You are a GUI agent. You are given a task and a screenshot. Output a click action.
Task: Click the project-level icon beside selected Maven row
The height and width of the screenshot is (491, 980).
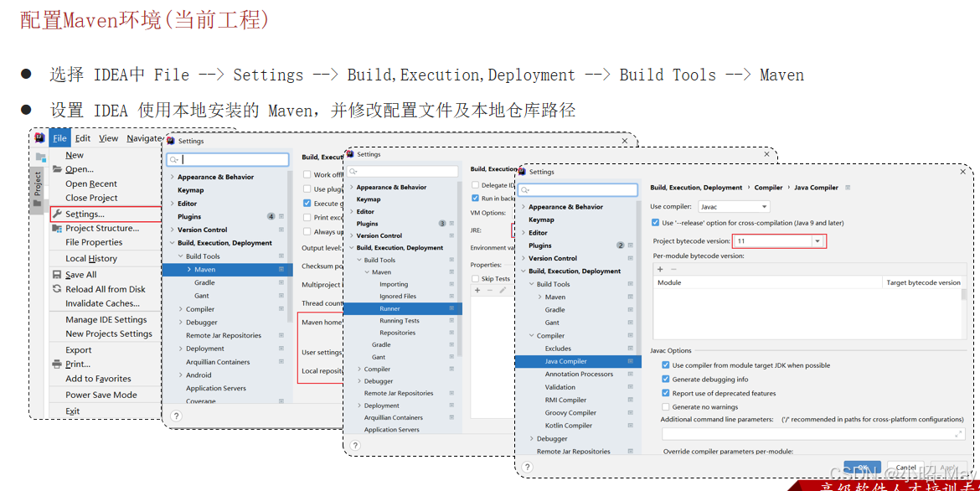[281, 270]
